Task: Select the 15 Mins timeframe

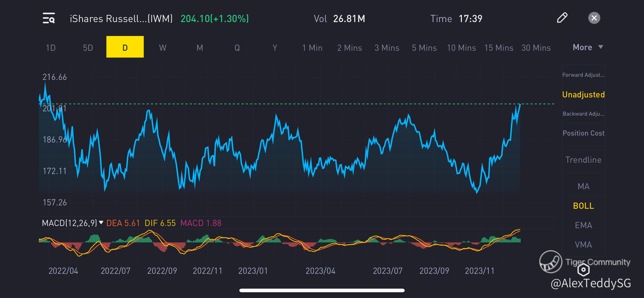Action: [x=499, y=48]
